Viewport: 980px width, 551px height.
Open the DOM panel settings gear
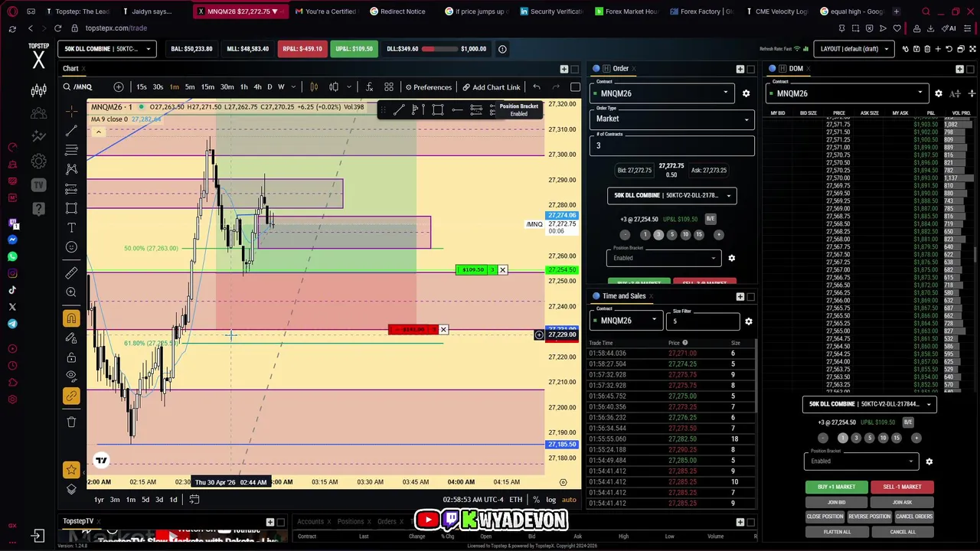pyautogui.click(x=938, y=93)
